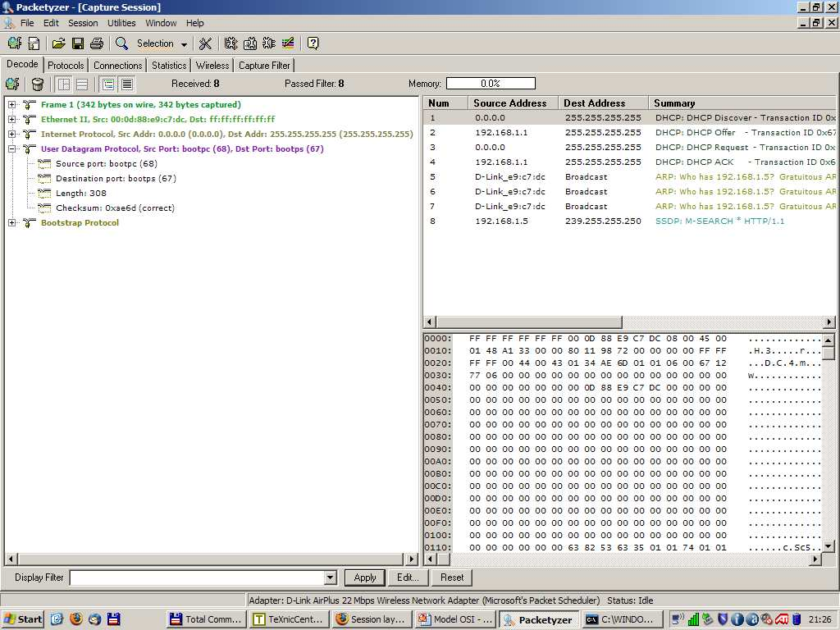Screen dimensions: 840x630
Task: Click capture icon in Decode tab toolbar
Action: [x=12, y=84]
